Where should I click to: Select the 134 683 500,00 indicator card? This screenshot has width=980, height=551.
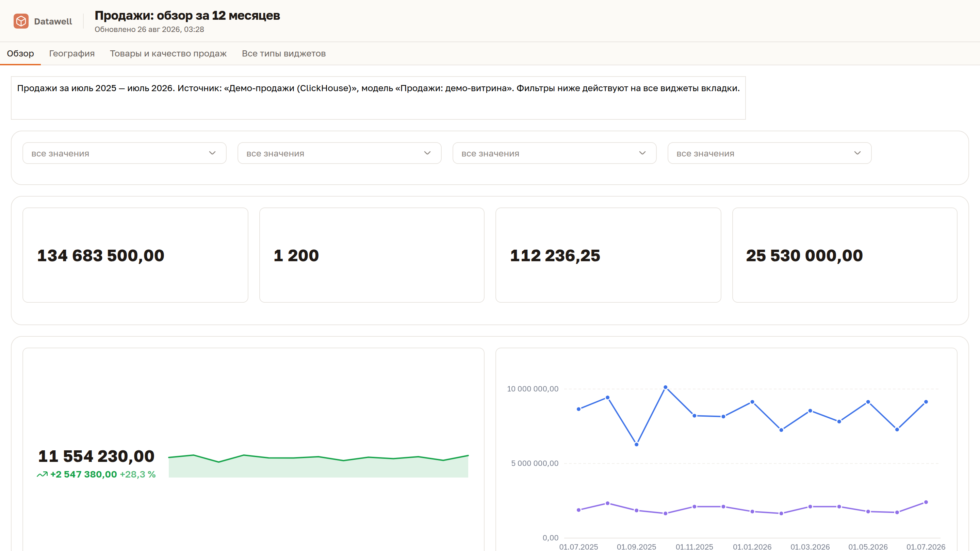pyautogui.click(x=135, y=255)
